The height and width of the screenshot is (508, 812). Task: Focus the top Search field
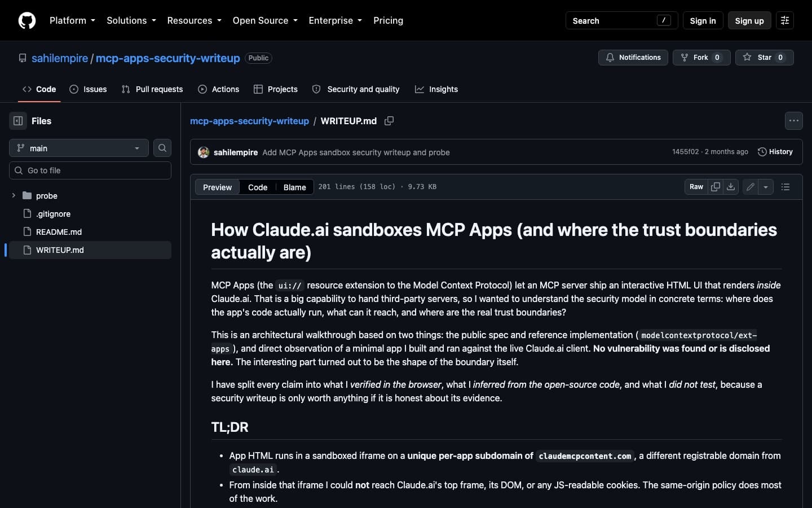click(x=621, y=20)
